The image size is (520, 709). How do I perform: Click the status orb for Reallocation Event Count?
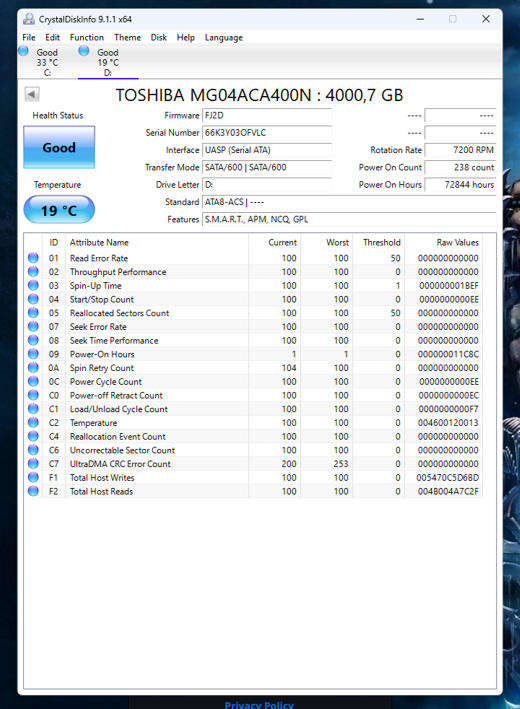(x=33, y=436)
